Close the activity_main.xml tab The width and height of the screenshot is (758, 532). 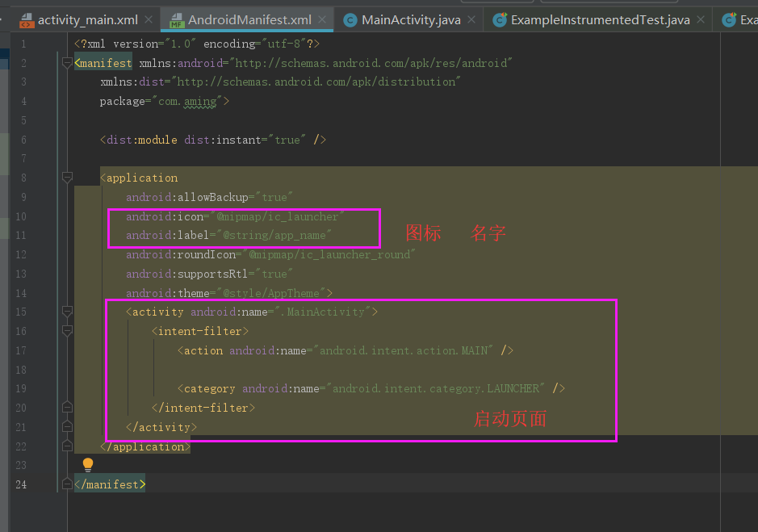tap(149, 20)
